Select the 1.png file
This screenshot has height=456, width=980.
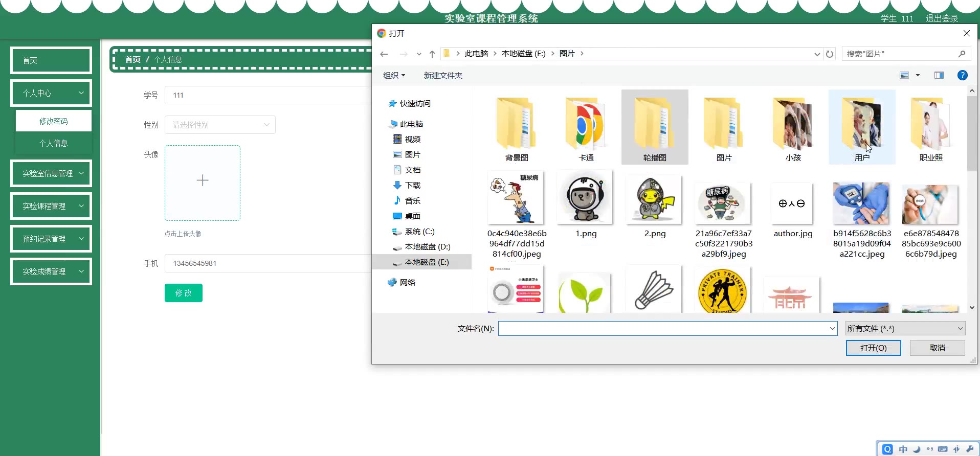[x=586, y=204]
